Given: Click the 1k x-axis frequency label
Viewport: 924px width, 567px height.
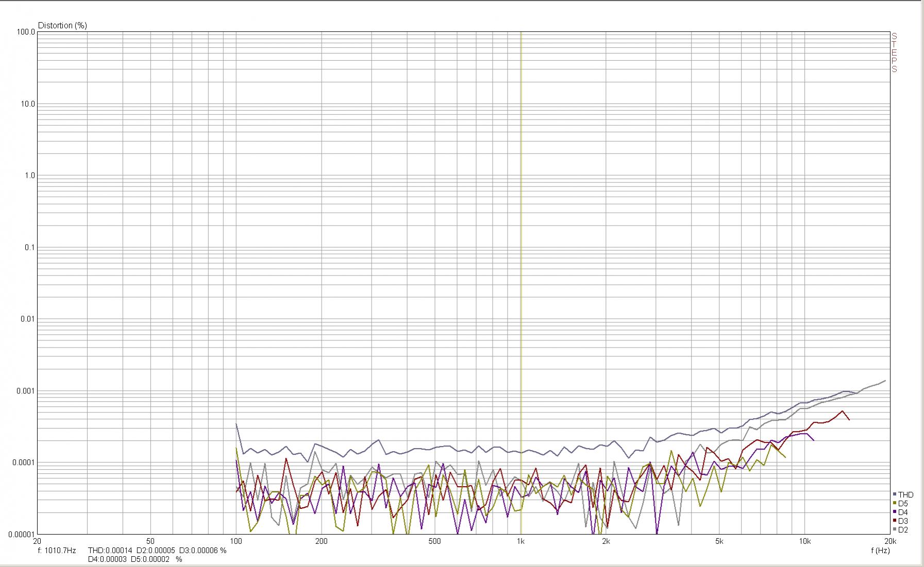Looking at the screenshot, I should (521, 541).
